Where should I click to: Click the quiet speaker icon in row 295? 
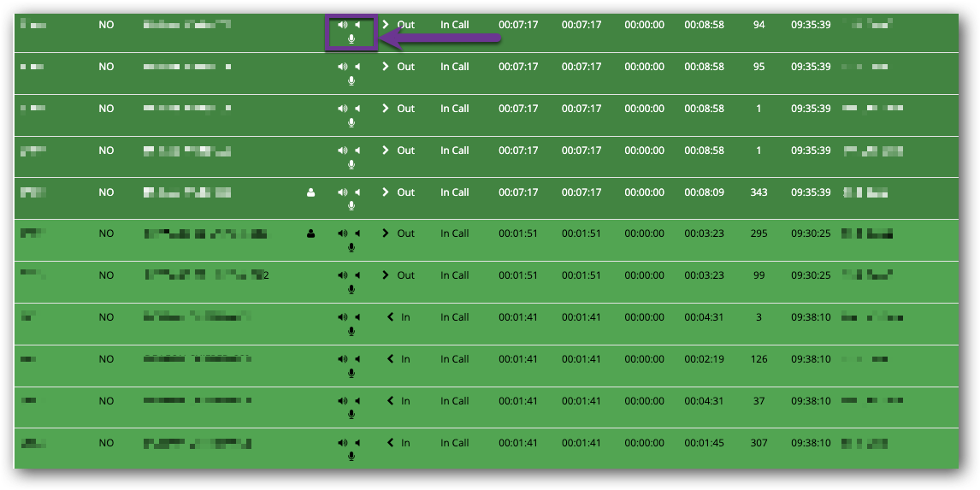point(357,233)
